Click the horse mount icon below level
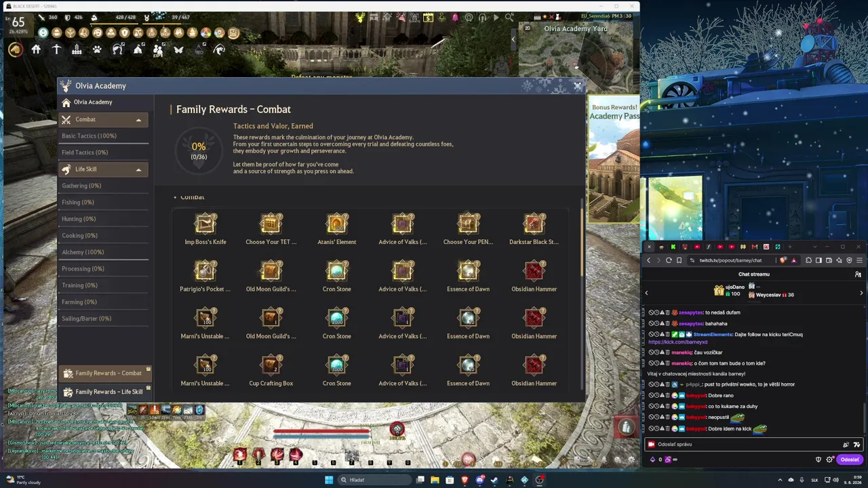The height and width of the screenshot is (488, 868). point(15,49)
